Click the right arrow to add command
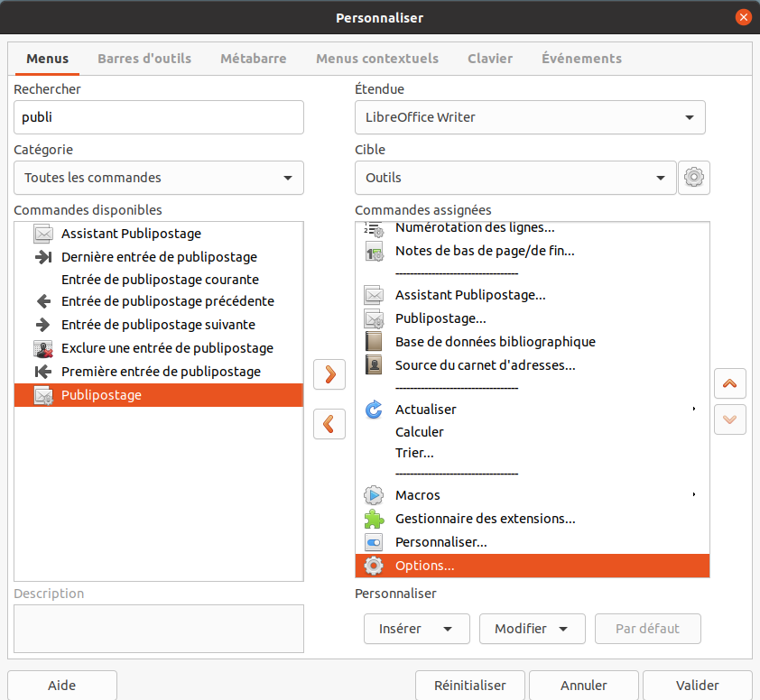 coord(329,374)
